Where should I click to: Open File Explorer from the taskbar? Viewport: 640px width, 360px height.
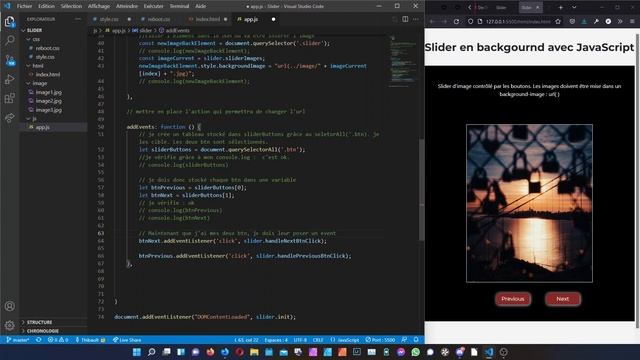(254, 352)
